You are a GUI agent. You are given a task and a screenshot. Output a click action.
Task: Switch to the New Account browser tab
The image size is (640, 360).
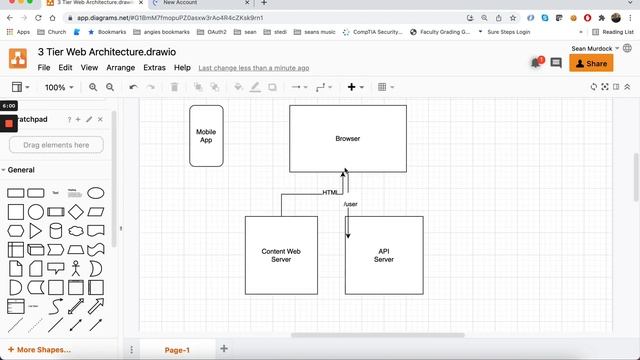[x=200, y=3]
